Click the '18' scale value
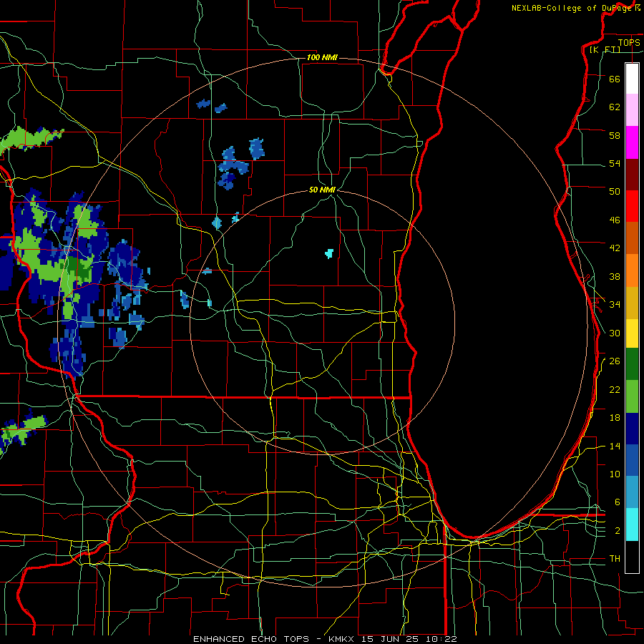The height and width of the screenshot is (644, 644). point(615,418)
